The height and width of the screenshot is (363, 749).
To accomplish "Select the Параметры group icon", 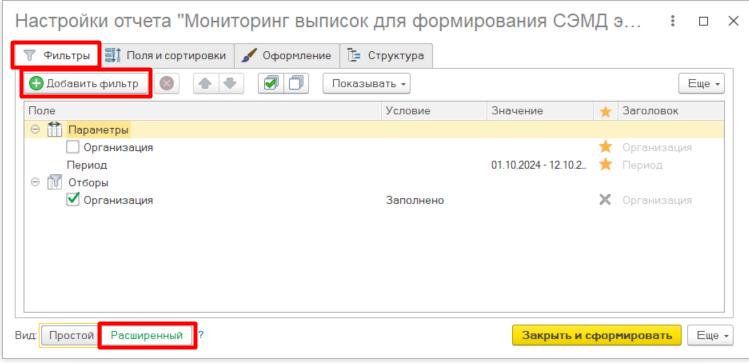I will click(x=55, y=130).
